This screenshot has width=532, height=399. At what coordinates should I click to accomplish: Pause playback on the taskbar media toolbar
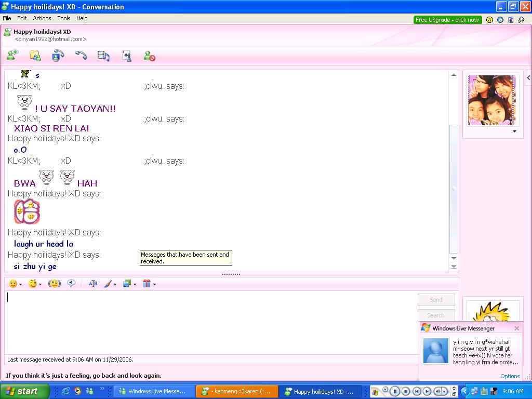pos(395,391)
